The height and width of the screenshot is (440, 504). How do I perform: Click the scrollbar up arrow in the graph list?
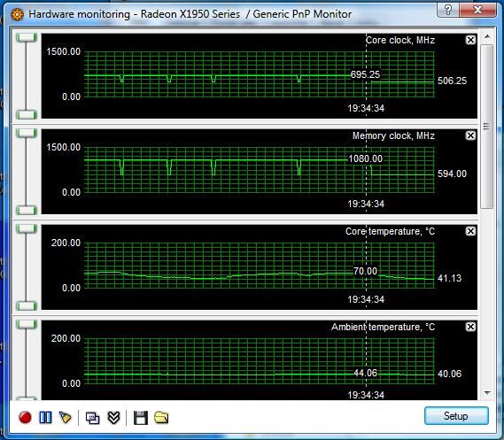pyautogui.click(x=487, y=36)
